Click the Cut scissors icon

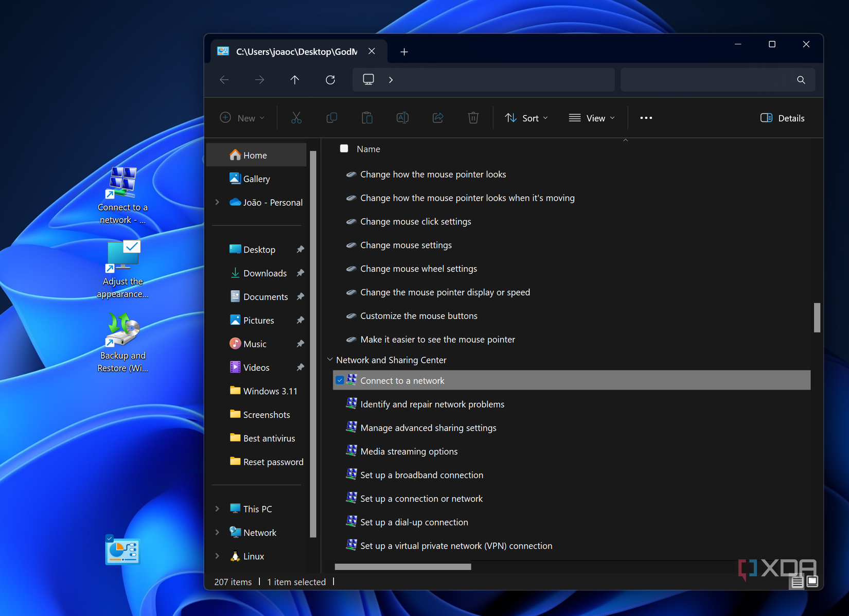click(x=296, y=118)
